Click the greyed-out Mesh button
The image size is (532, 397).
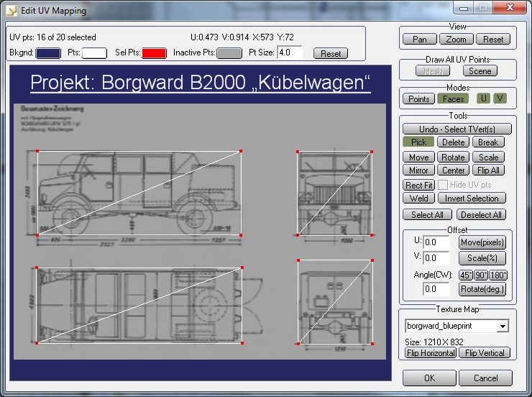click(x=433, y=71)
